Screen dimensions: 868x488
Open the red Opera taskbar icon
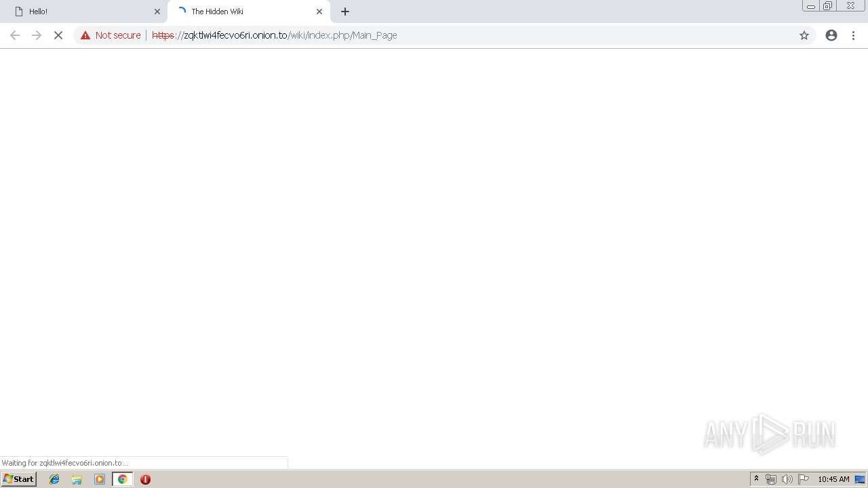[145, 479]
